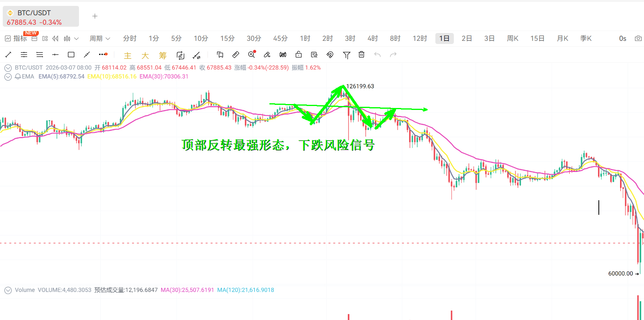The image size is (644, 320).
Task: Open the 指标 indicators button
Action: [x=16, y=38]
